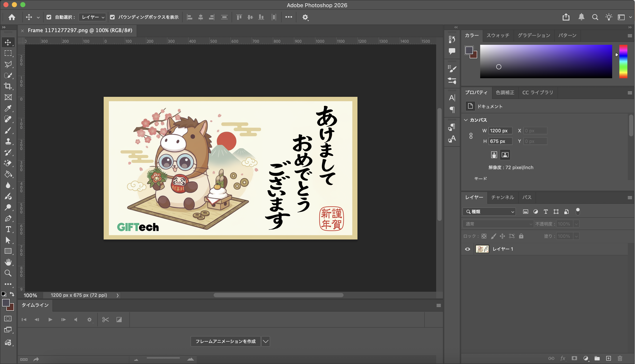The image size is (635, 364).
Task: Click the vertical hue spectrum slider
Action: coord(623,61)
